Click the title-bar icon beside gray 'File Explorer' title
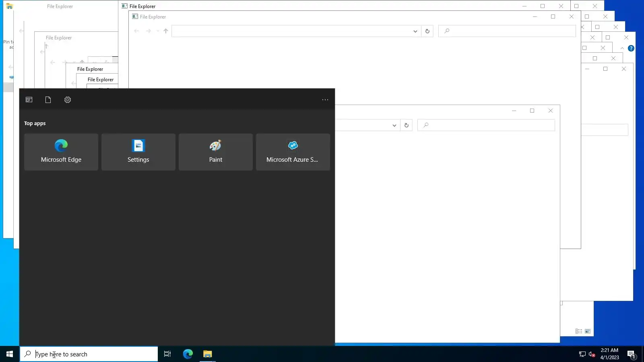This screenshot has width=644, height=362. (x=135, y=16)
